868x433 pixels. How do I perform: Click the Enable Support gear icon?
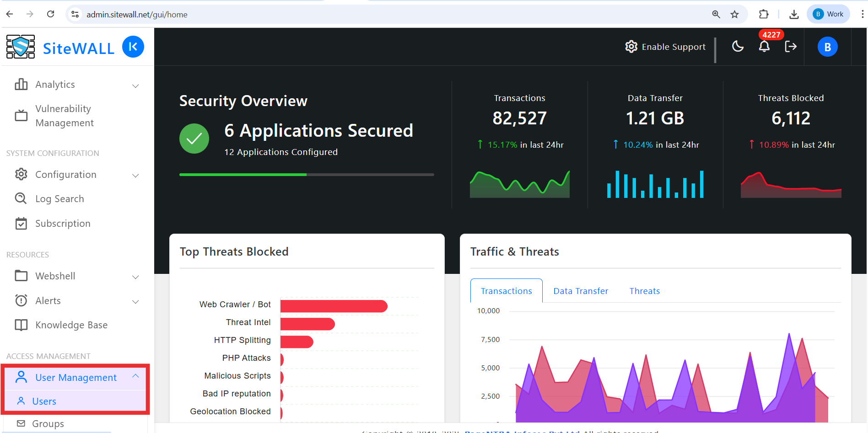(631, 47)
